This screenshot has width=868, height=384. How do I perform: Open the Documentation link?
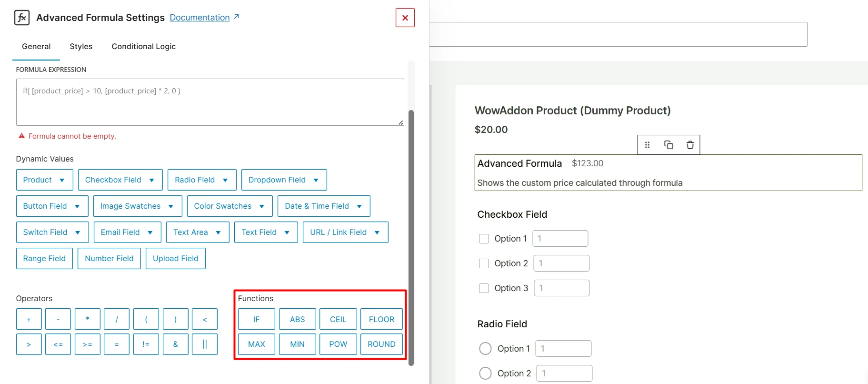(x=200, y=18)
